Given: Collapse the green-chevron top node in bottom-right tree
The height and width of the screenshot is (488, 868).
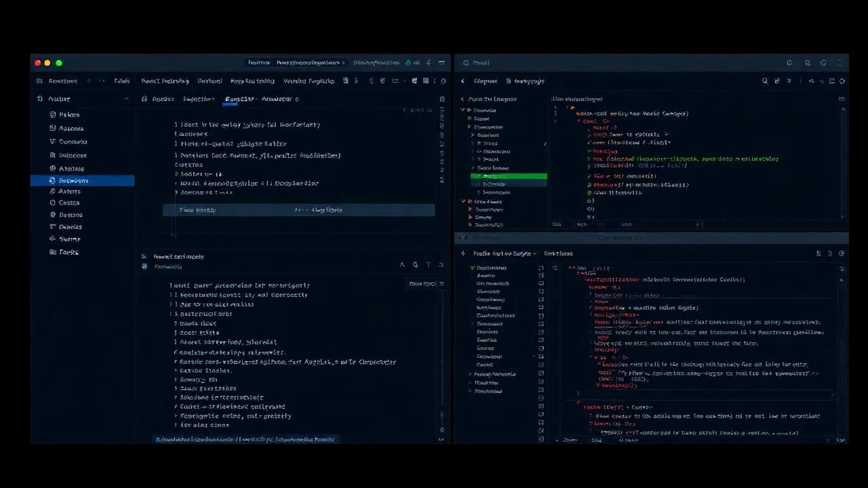Looking at the screenshot, I should (x=473, y=268).
